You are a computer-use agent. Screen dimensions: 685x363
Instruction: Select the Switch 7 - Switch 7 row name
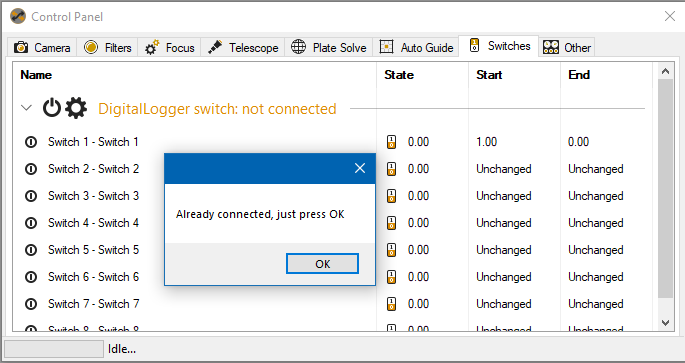click(x=93, y=304)
